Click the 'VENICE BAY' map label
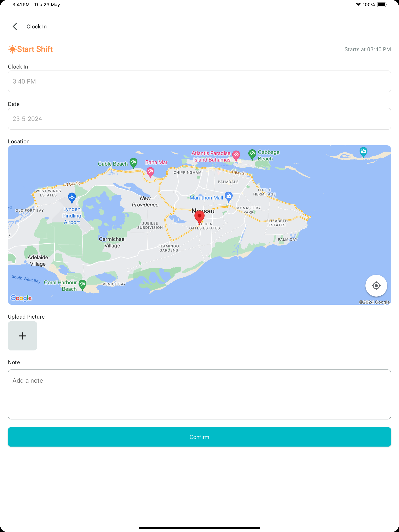 click(x=114, y=284)
